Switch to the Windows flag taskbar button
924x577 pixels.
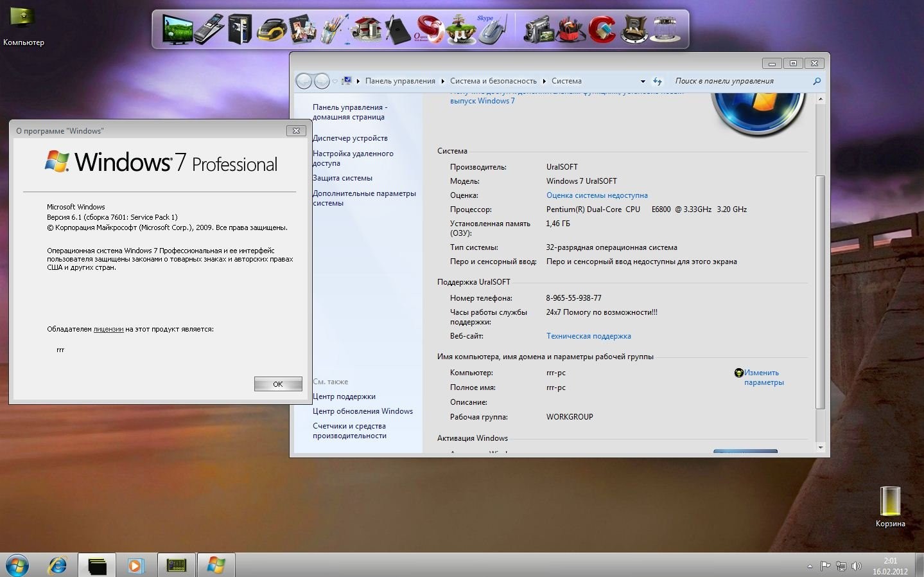(216, 565)
